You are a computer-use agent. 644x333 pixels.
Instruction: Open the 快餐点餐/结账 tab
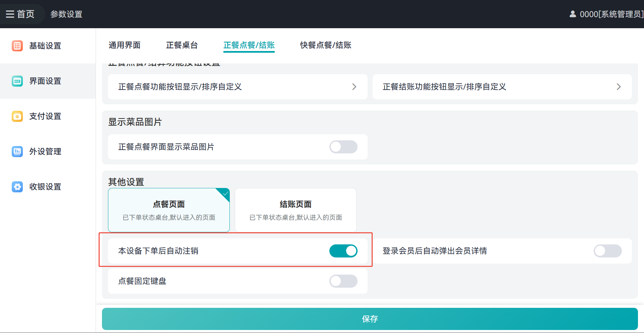tap(325, 45)
